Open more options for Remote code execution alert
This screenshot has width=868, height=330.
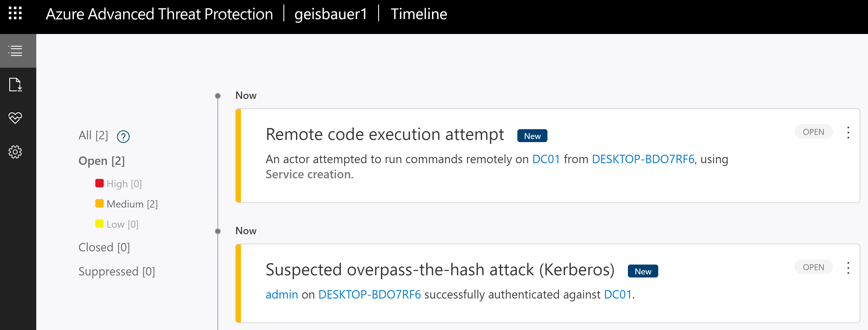(x=848, y=133)
